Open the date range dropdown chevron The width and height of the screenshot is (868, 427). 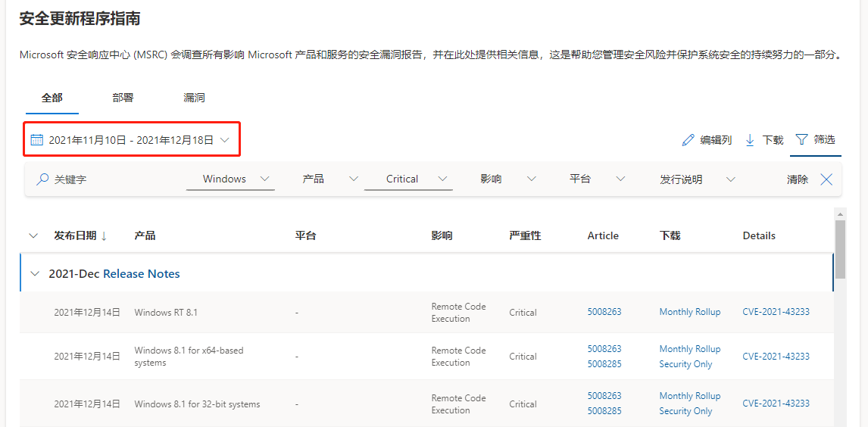[x=224, y=140]
